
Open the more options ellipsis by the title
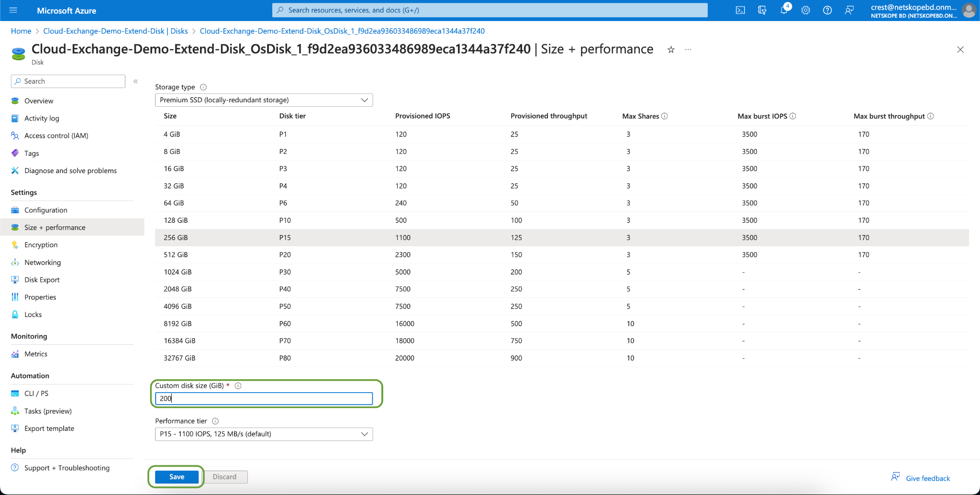pos(688,50)
